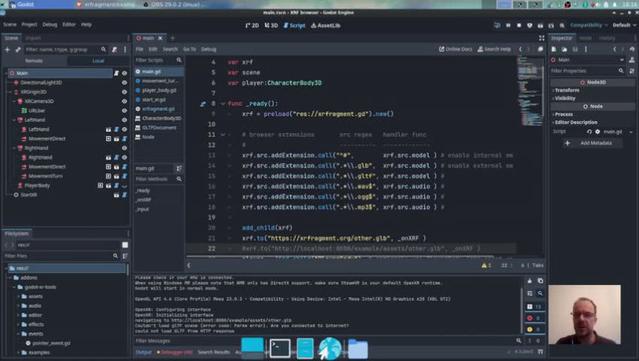Open the AssetLib workspace

326,25
